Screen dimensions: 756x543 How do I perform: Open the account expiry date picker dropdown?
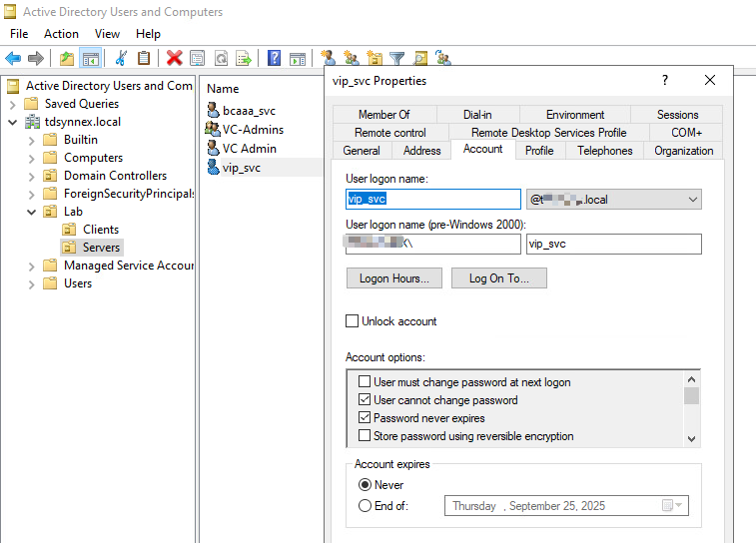(678, 505)
